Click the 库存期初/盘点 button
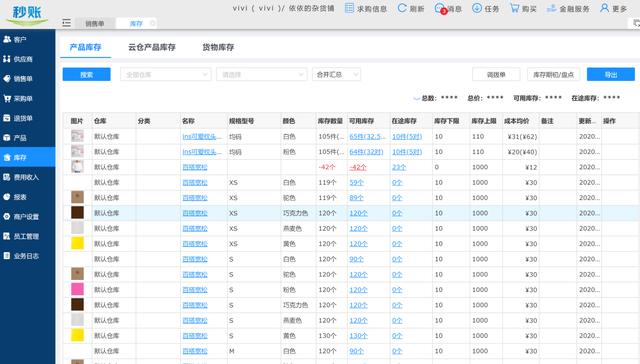The image size is (640, 364). point(553,75)
